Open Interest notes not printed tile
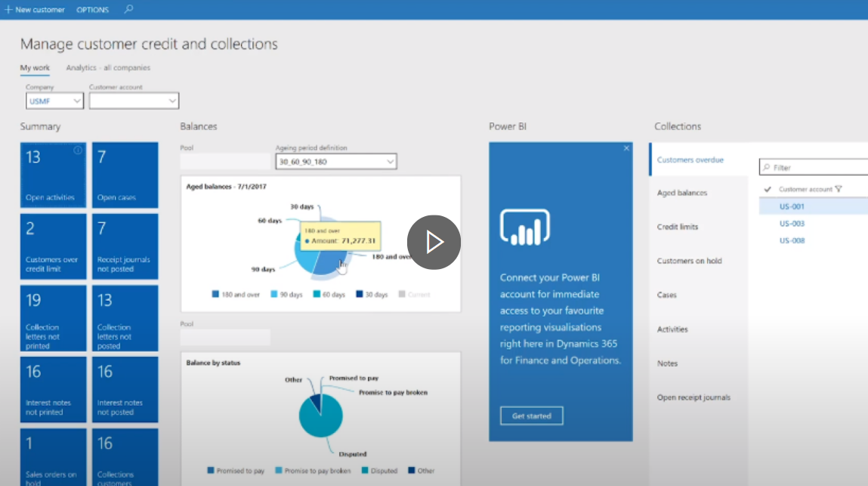 click(53, 389)
